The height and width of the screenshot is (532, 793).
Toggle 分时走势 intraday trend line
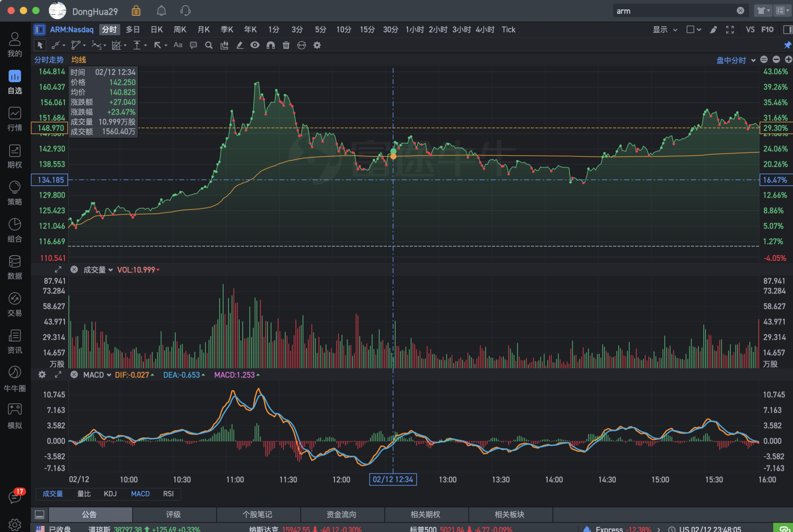pyautogui.click(x=49, y=60)
